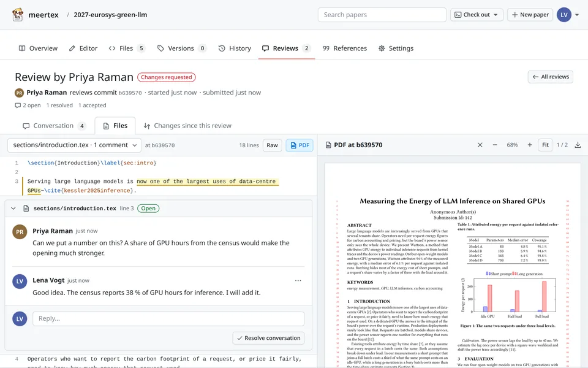
Task: Click the 'at b639570' revision label
Action: click(160, 145)
